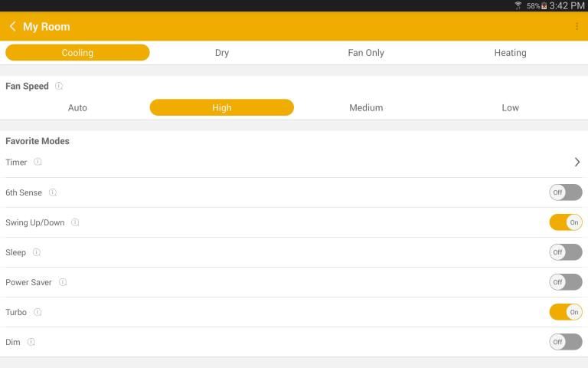View info about Sleep mode
The image size is (588, 368).
(x=36, y=252)
